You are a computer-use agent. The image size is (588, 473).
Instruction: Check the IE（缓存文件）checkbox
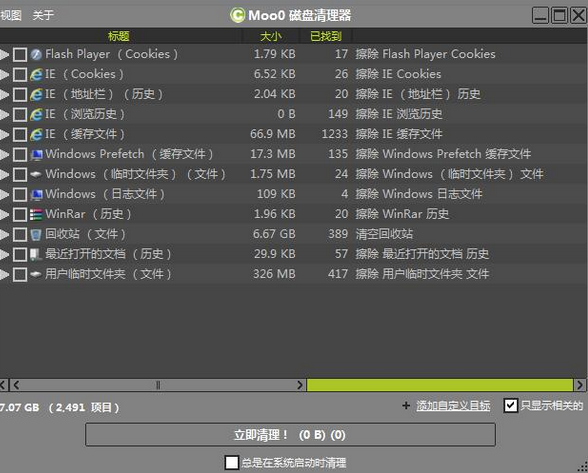coord(20,135)
